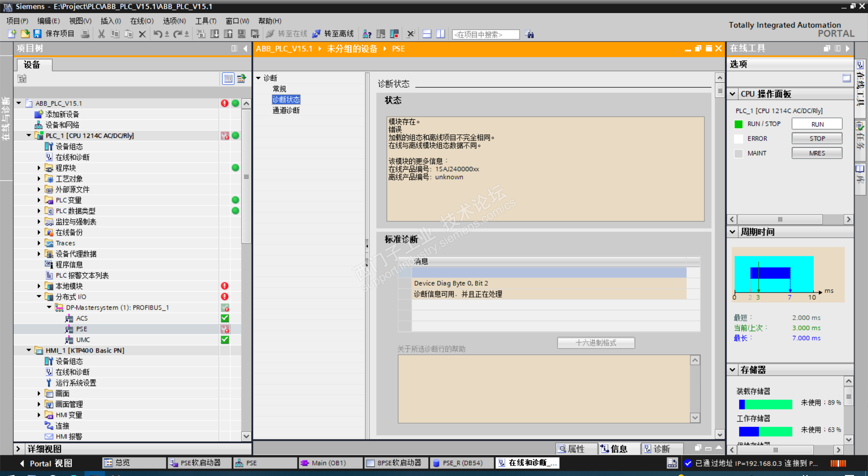Switch to the PSE_R (DB54) editor tab
The image size is (868, 476).
(462, 463)
